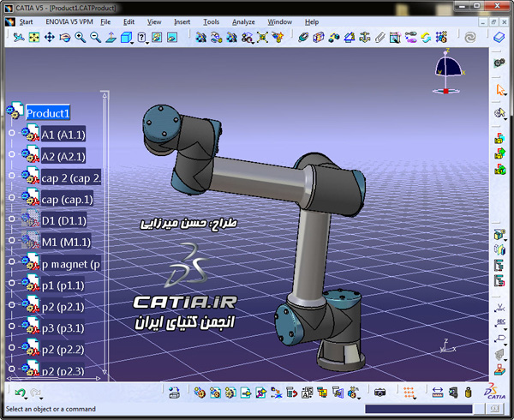Click the Update All spiral icon
Viewport: 514px width, 420px height.
coord(470,38)
